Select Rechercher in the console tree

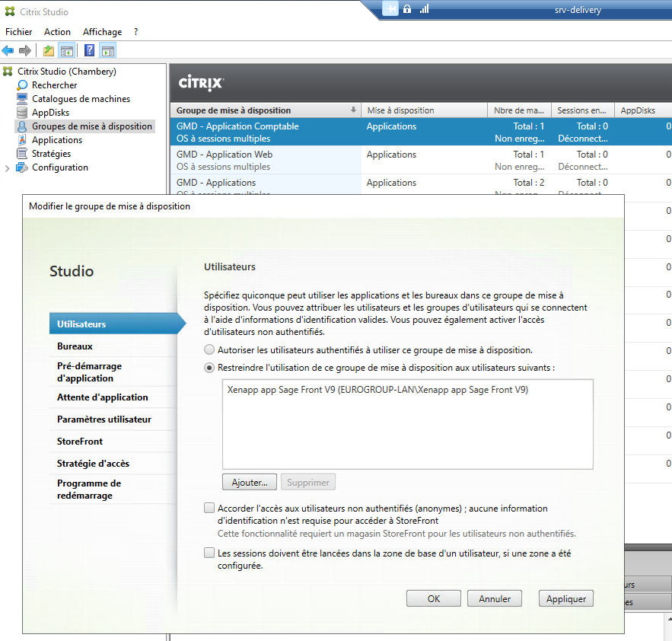55,85
